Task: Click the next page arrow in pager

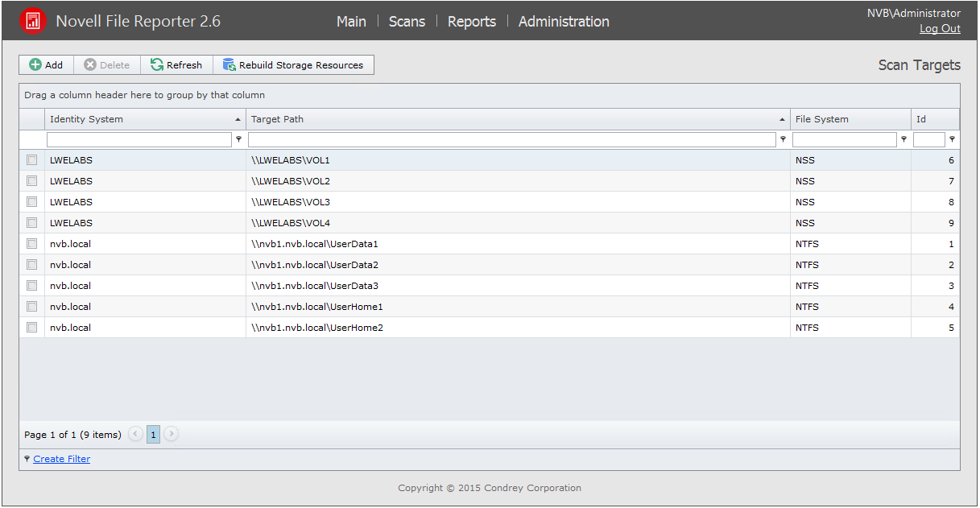Action: (x=171, y=435)
